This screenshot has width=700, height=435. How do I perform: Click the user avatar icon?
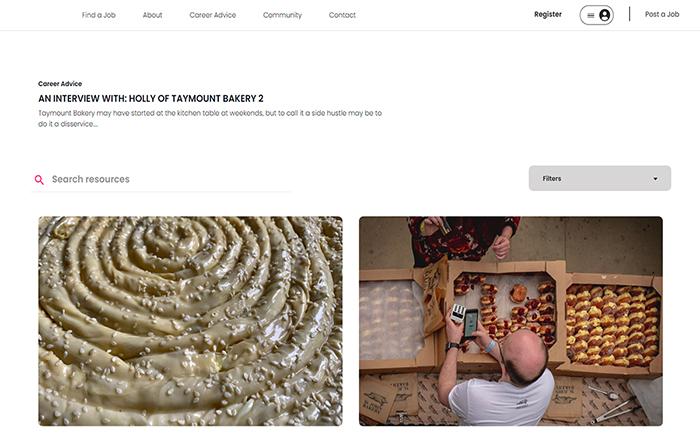[604, 15]
